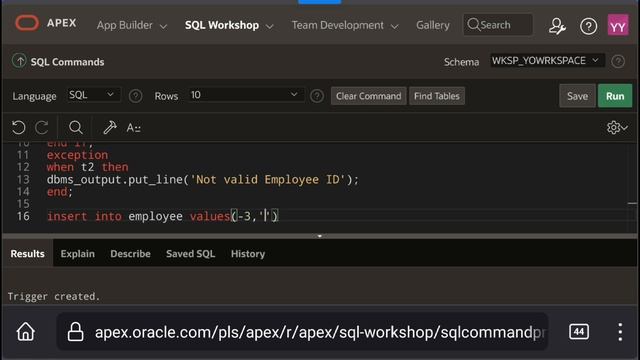Open the top-bar Help question mark icon

588,27
